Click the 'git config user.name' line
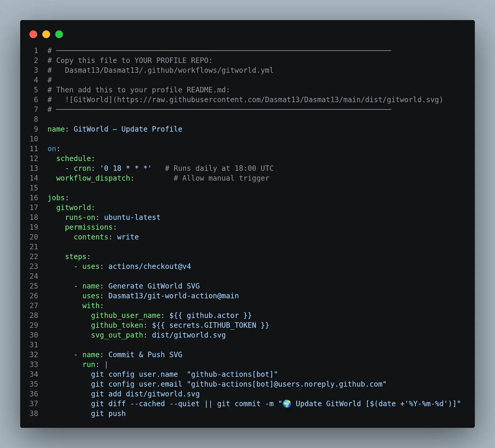Image resolution: width=495 pixels, height=448 pixels. 184,374
